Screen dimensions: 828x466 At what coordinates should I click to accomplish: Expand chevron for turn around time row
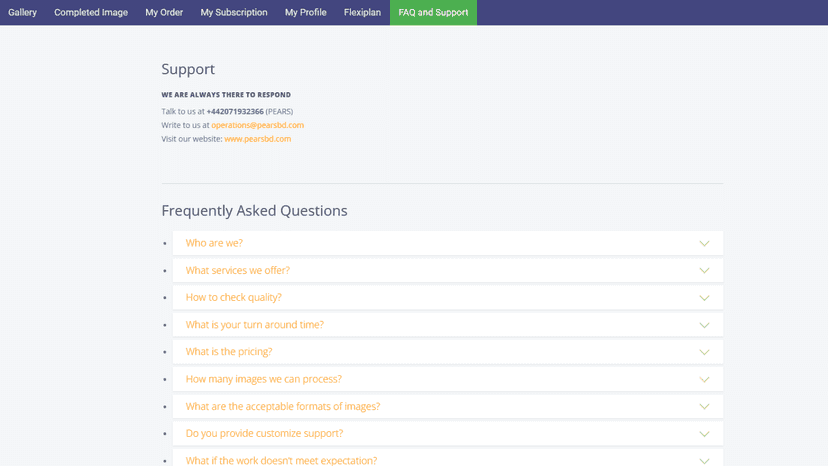point(704,325)
